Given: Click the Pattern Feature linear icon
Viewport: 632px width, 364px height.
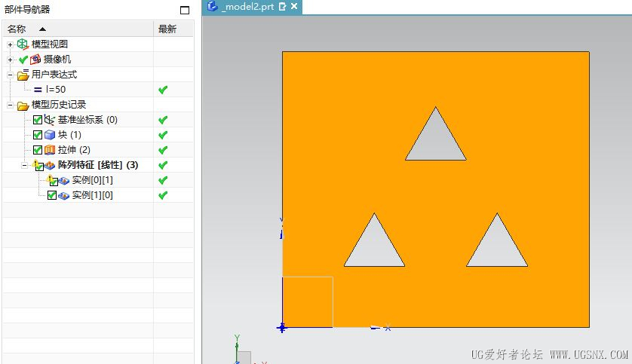Looking at the screenshot, I should [50, 165].
